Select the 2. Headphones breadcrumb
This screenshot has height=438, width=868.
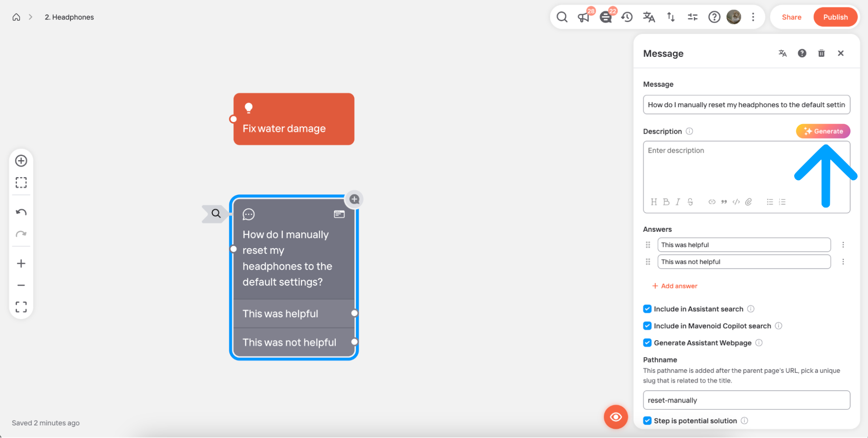(x=69, y=17)
